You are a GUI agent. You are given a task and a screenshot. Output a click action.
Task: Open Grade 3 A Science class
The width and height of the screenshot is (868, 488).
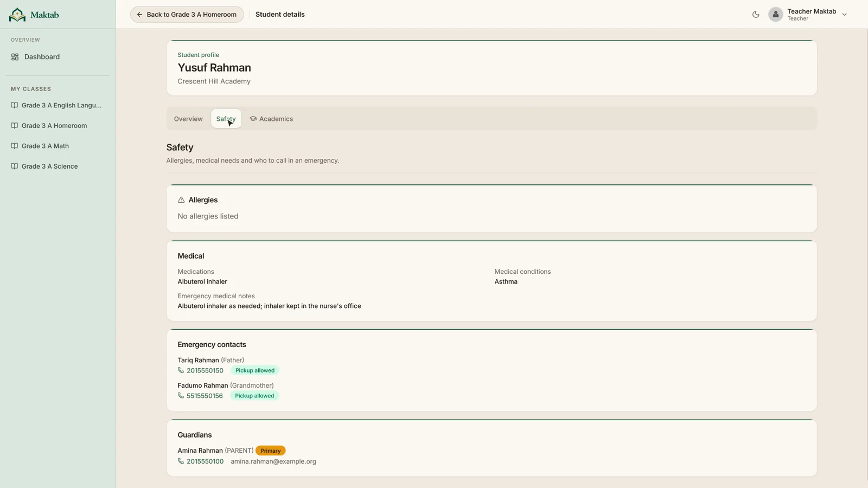58,166
